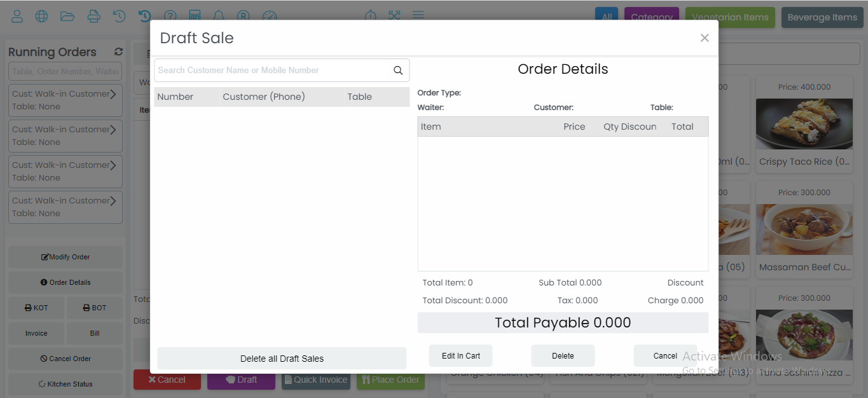Viewport: 868px width, 398px height.
Task: Click the stopwatch icon in toolbar
Action: coord(371,16)
